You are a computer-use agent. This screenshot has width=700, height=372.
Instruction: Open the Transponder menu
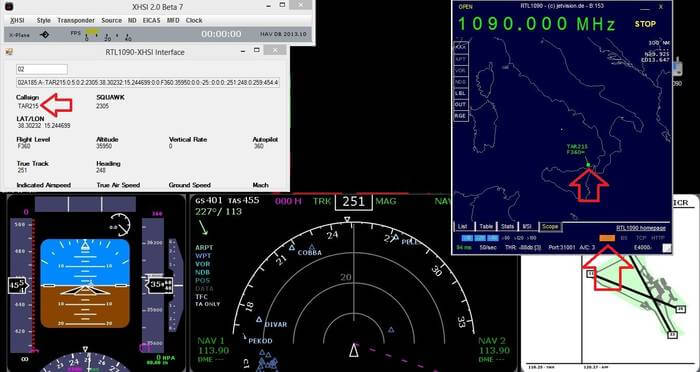76,21
